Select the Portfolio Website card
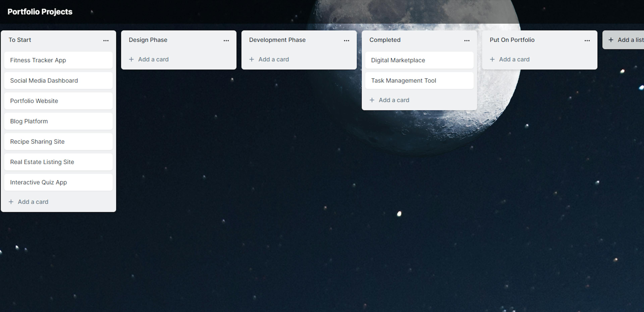The height and width of the screenshot is (312, 644). (58, 101)
